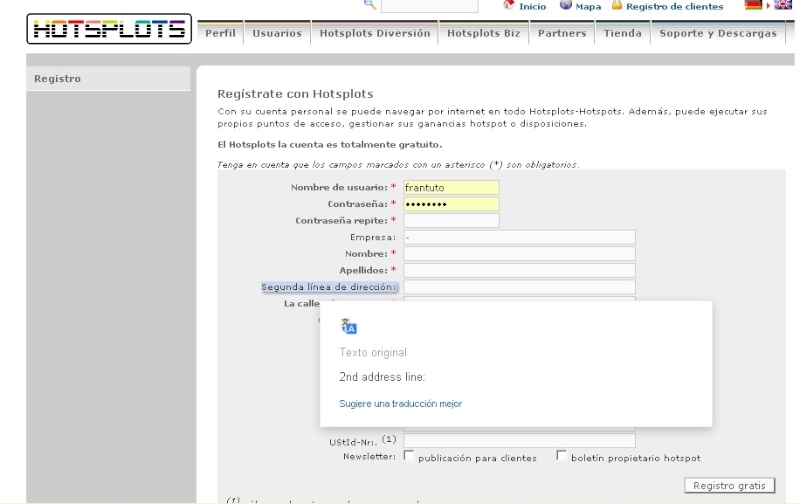Click the Contraseña password field
The height and width of the screenshot is (504, 800).
[x=452, y=204]
